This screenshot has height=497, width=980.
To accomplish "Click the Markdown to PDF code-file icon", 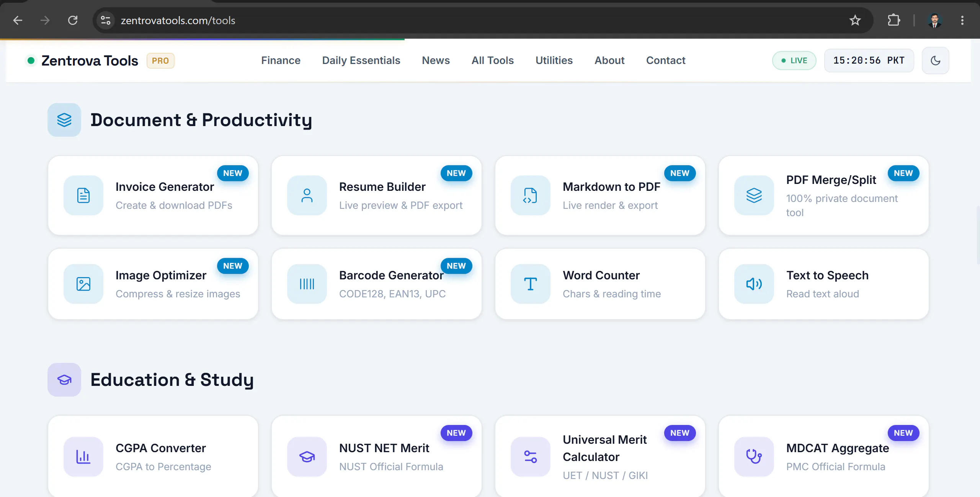I will (x=531, y=195).
